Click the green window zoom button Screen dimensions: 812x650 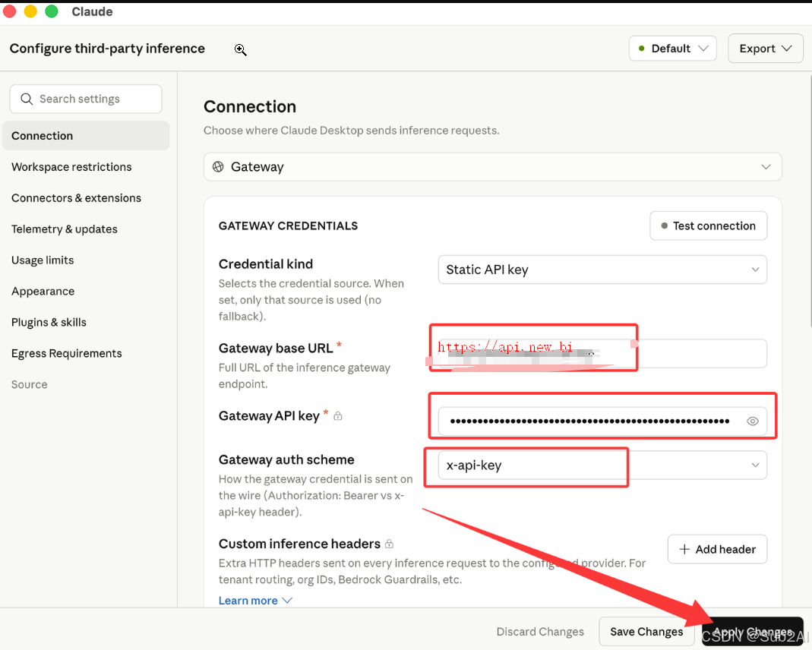tap(51, 11)
